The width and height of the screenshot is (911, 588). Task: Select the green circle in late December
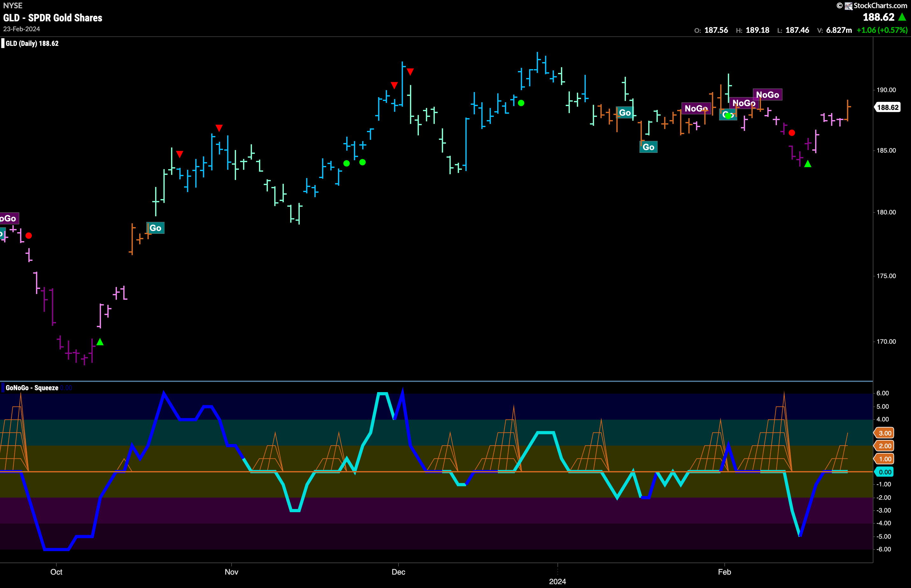pyautogui.click(x=521, y=103)
